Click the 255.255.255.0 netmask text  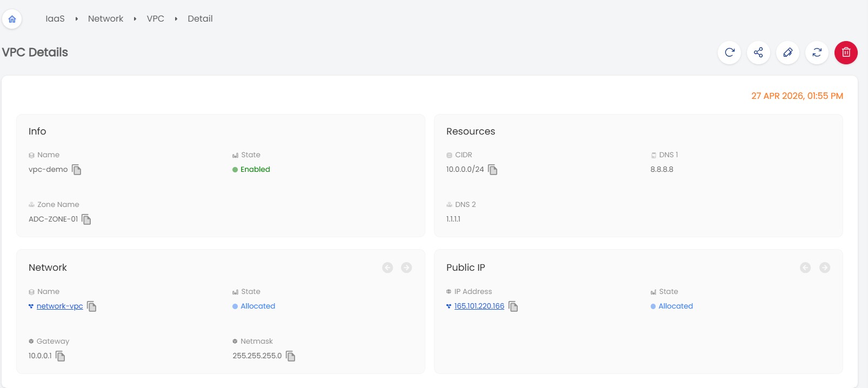257,356
